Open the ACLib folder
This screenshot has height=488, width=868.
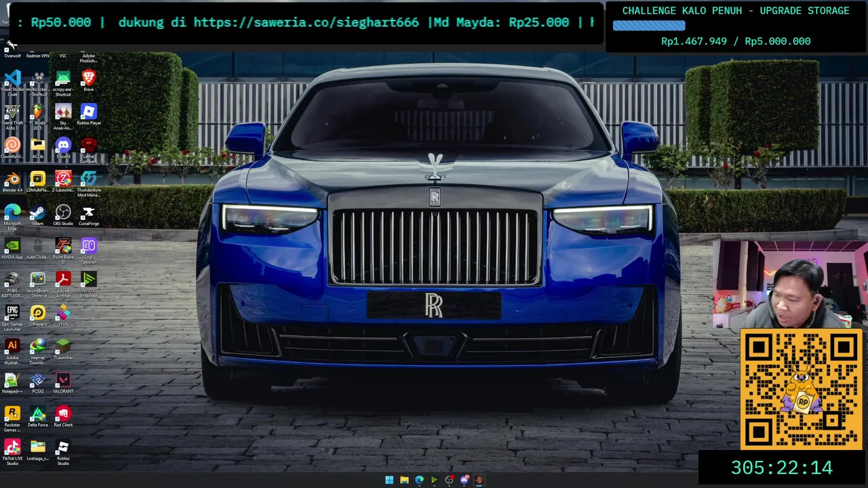38,147
